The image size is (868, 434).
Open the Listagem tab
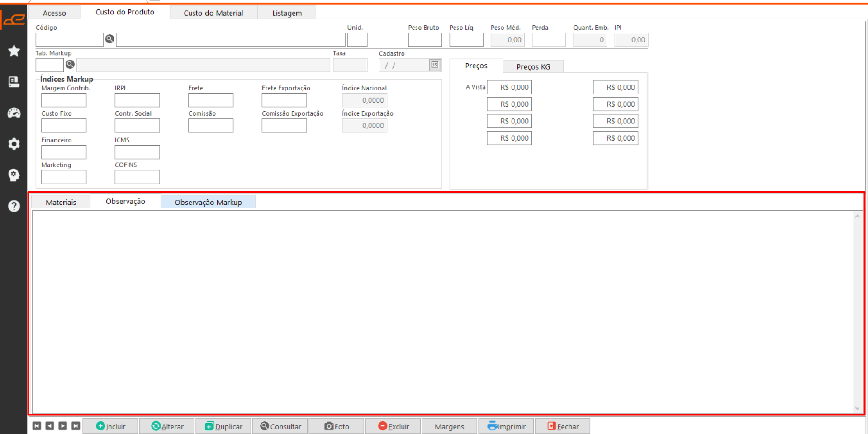[x=287, y=13]
